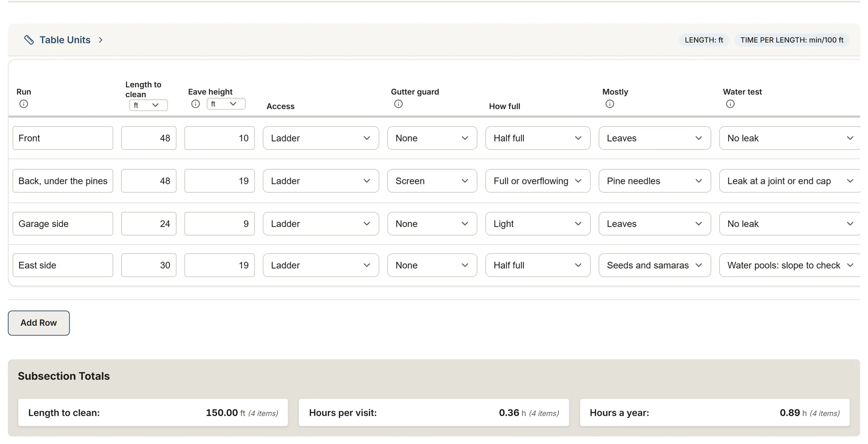Open info icon beside Eave height unit
The height and width of the screenshot is (444, 868).
(x=196, y=104)
